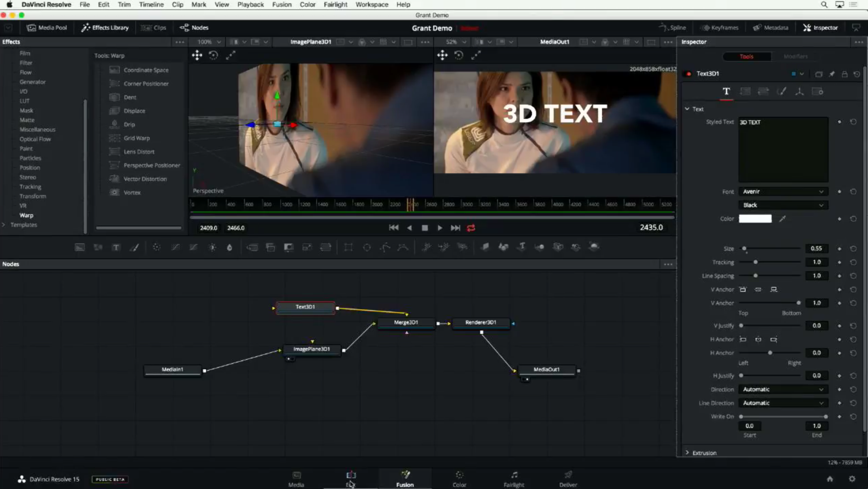Toggle the Nodes panel button

(x=194, y=28)
